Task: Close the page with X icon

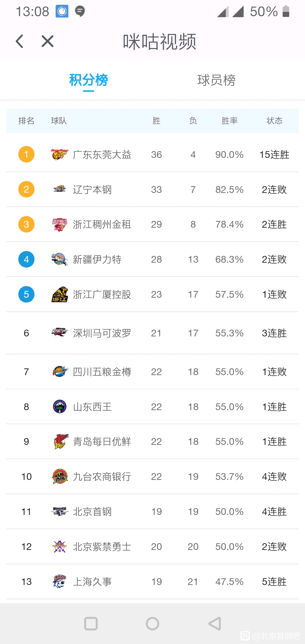Action: pos(47,41)
